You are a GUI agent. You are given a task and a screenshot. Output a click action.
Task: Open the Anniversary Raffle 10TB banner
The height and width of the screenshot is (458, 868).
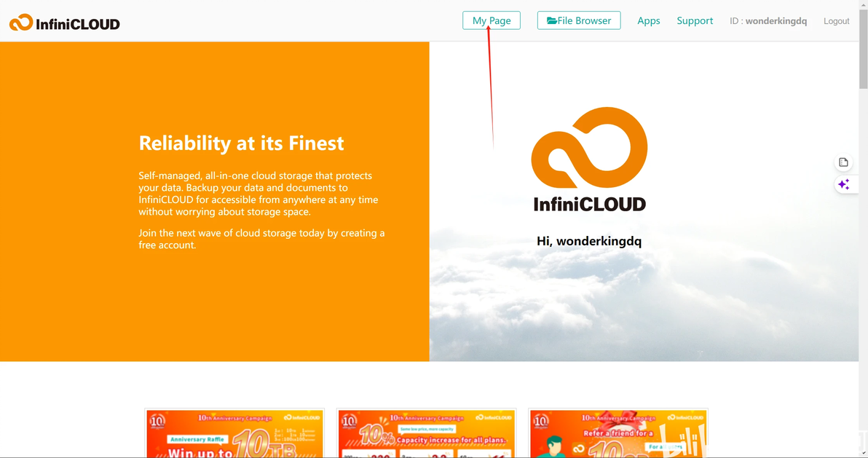[x=234, y=434]
